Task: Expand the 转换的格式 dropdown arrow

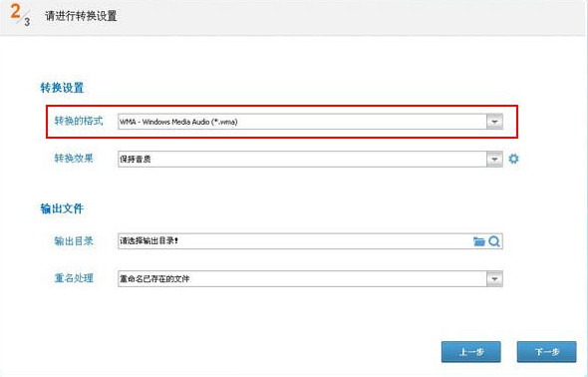Action: [x=494, y=122]
